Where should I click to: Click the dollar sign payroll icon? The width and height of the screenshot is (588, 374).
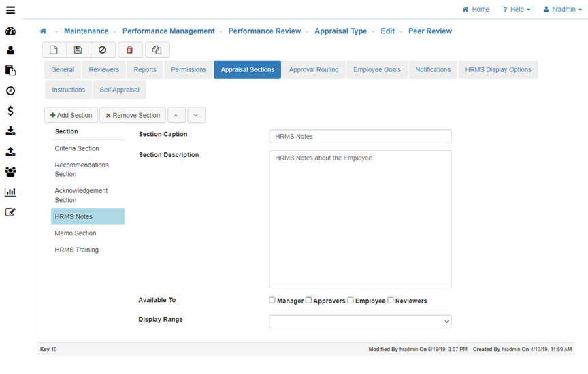(x=10, y=111)
